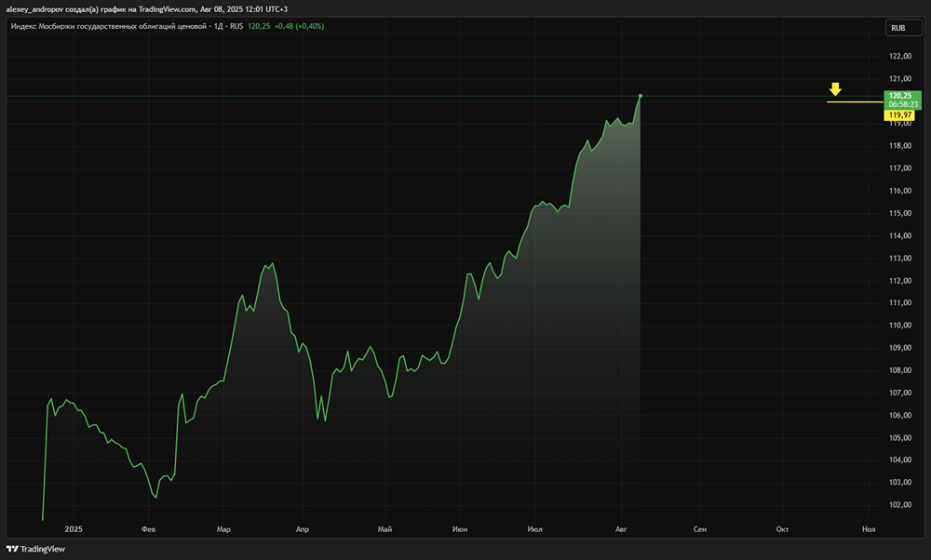Click the Фев month label
The width and height of the screenshot is (931, 560).
[148, 529]
